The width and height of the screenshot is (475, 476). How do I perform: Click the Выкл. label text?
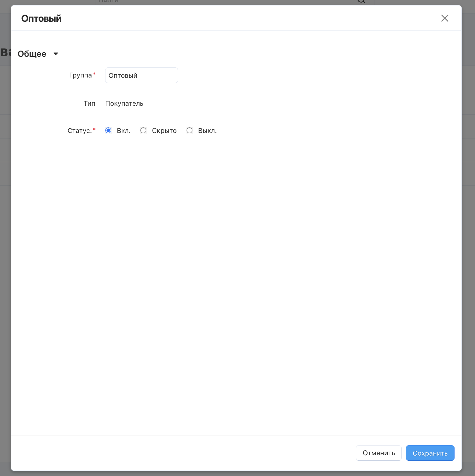pyautogui.click(x=207, y=131)
